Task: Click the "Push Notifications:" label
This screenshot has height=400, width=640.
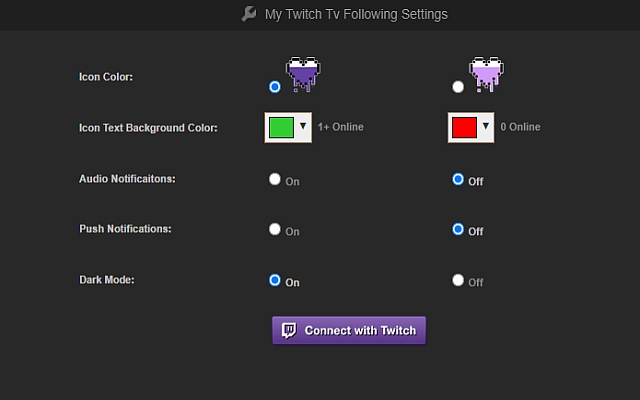Action: point(125,229)
